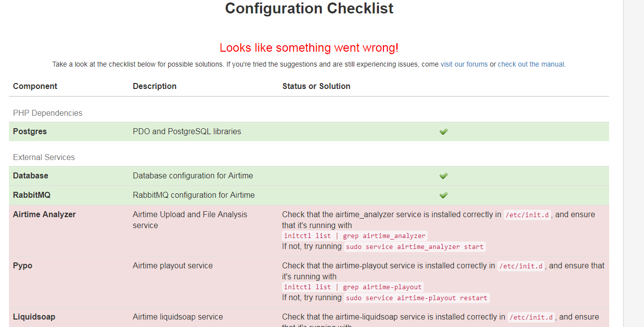Click the '/etc/init.d' code in Liquidsoap row
Viewport: 644px width, 327px height.
click(532, 318)
